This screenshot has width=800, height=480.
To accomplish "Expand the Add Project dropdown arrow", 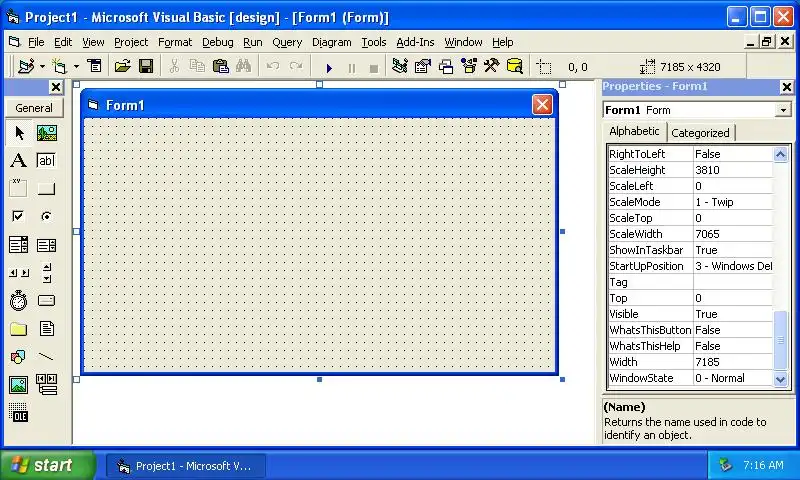I will click(42, 66).
